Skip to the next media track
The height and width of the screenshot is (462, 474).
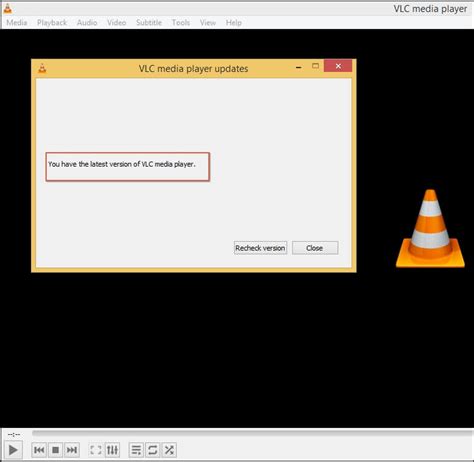tap(72, 450)
